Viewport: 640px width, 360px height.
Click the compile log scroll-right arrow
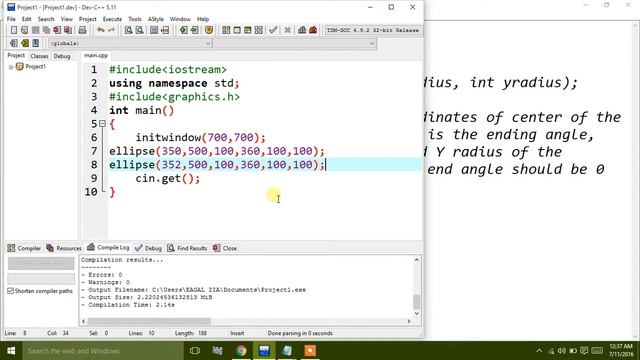pyautogui.click(x=409, y=321)
